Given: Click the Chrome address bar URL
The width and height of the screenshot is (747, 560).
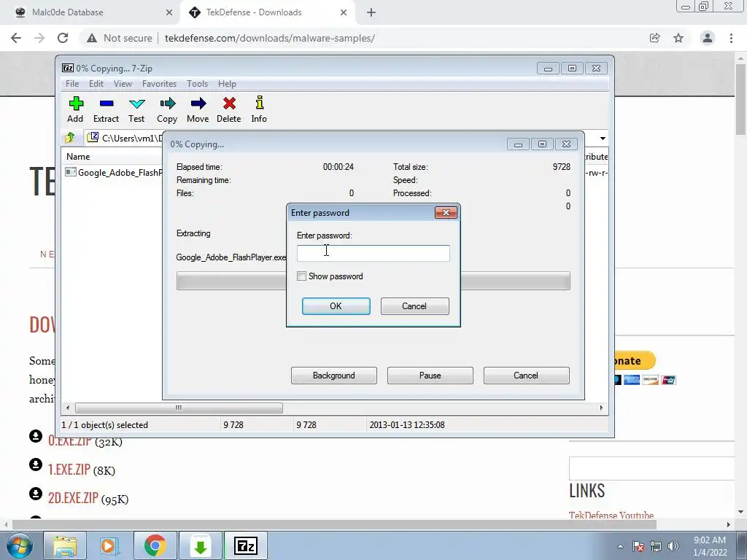Looking at the screenshot, I should pos(270,38).
